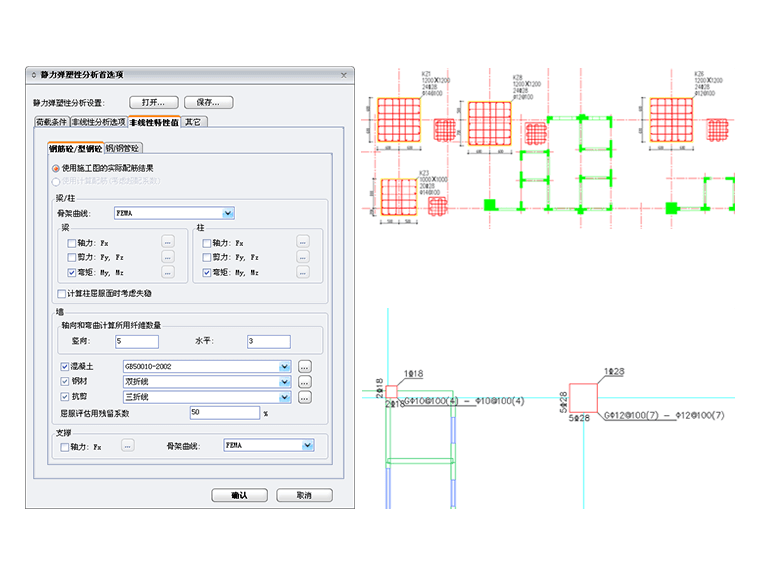
Task: Expand 混凝土 GB50010-2002 dropdown
Action: (x=285, y=367)
